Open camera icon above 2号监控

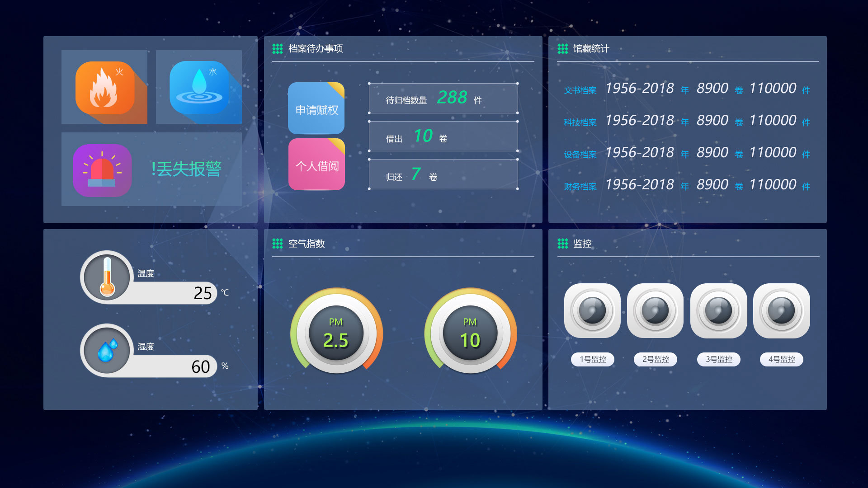(656, 311)
